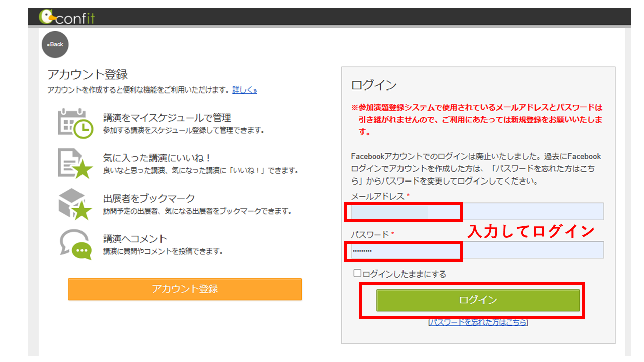Click the 講演へコメント heading
644x362 pixels.
pos(135,238)
